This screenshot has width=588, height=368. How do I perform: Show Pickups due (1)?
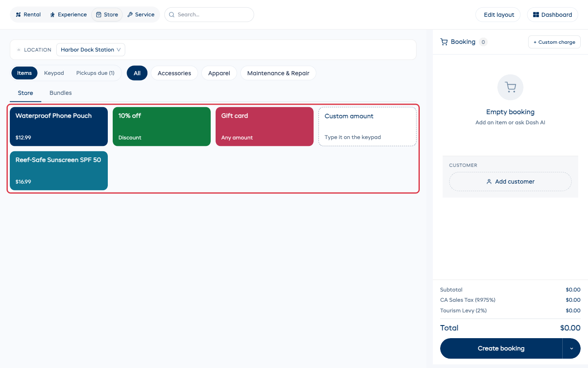95,73
